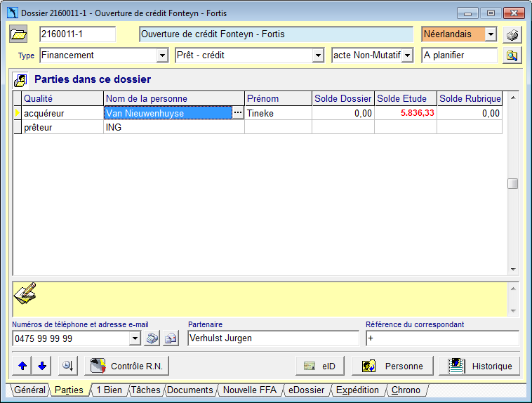Click the application icon in the title bar
532x403 pixels.
pos(13,13)
